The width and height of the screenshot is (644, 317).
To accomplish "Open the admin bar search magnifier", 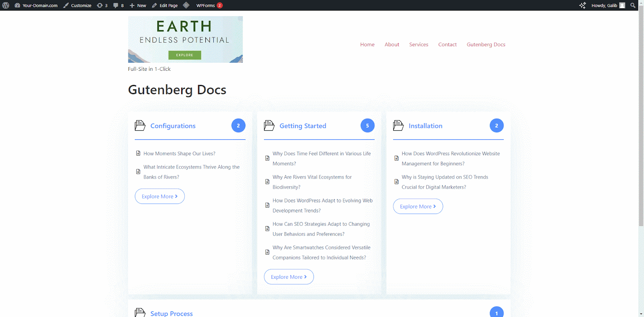I will (633, 5).
